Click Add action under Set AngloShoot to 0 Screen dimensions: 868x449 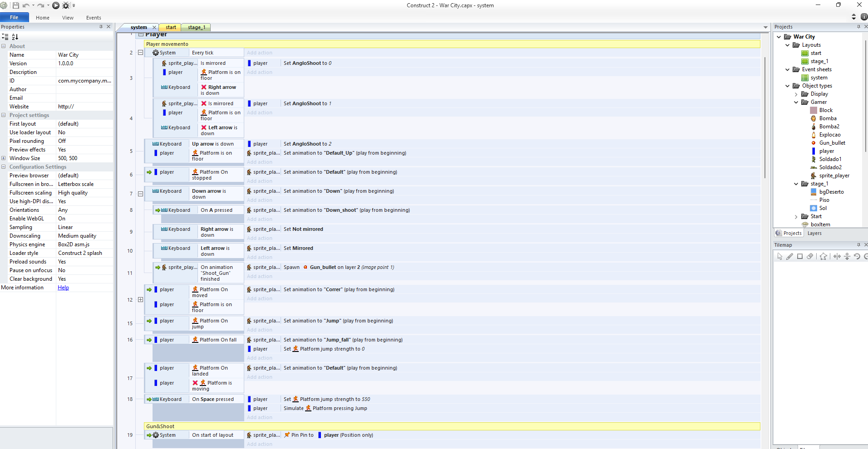click(260, 72)
